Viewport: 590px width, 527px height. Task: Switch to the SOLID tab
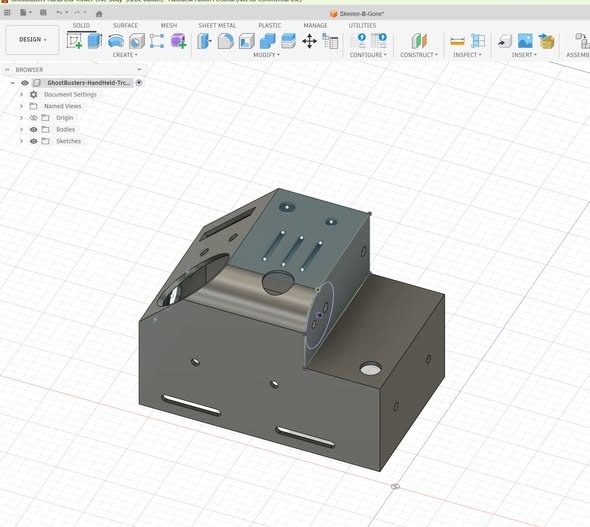(x=81, y=26)
